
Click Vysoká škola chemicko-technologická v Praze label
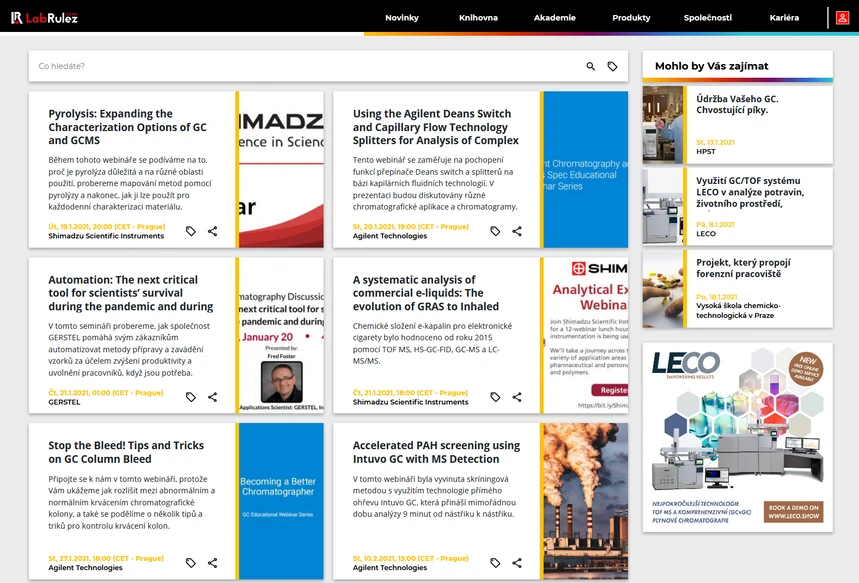[738, 311]
